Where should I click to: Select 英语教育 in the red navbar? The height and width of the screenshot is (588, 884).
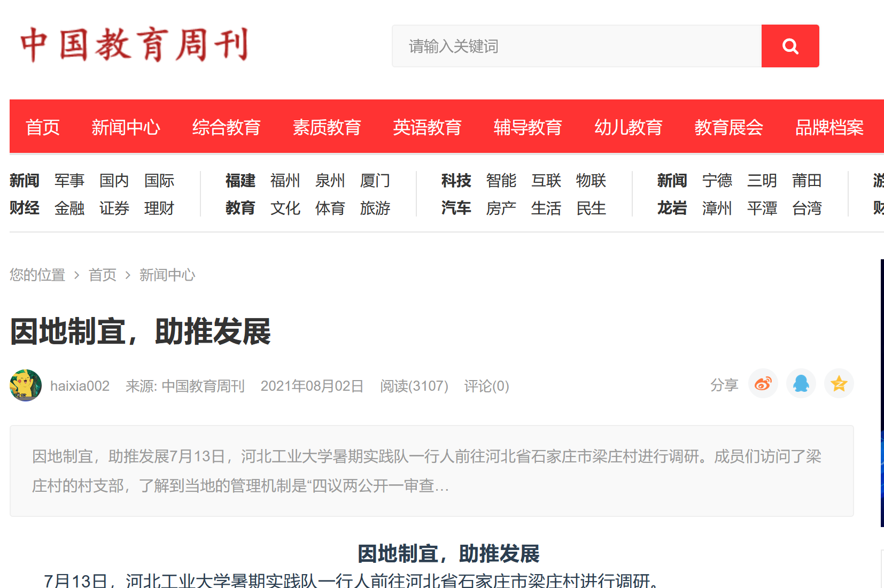click(427, 127)
